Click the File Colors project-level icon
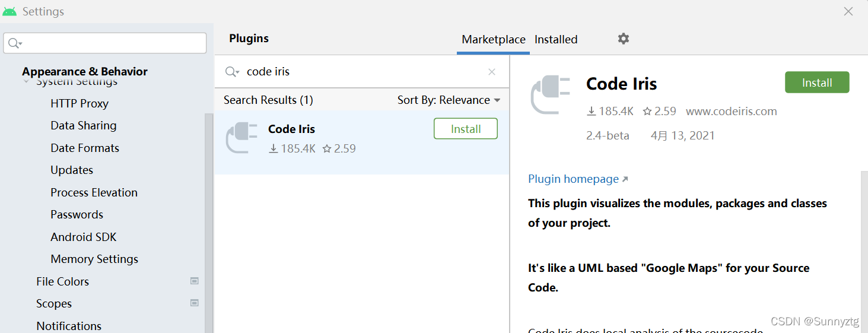Viewport: 868px width, 333px height. pyautogui.click(x=194, y=281)
